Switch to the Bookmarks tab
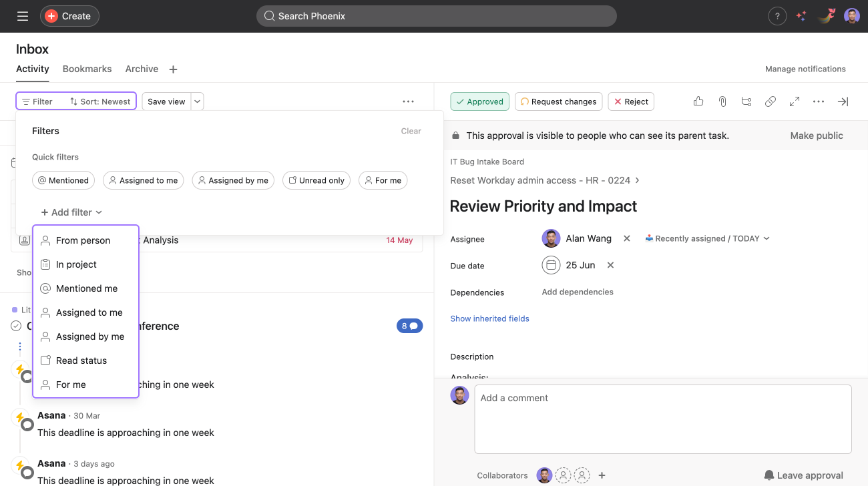The image size is (868, 486). [87, 69]
